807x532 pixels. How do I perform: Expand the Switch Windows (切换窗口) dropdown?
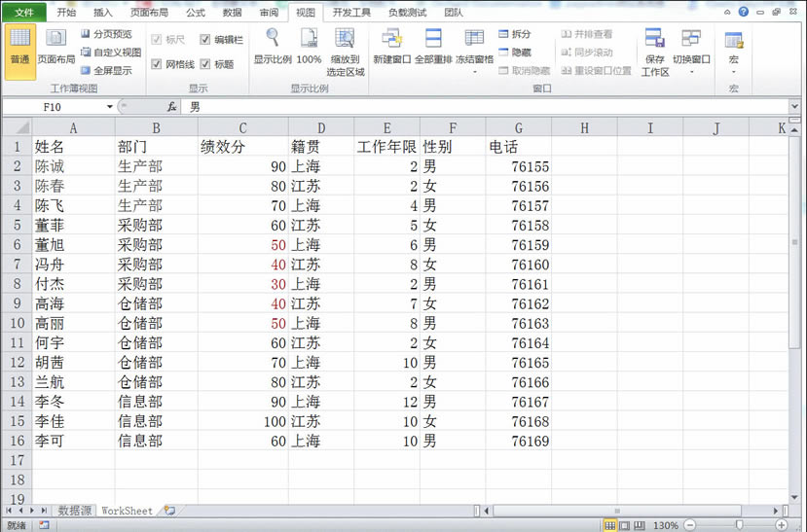pyautogui.click(x=691, y=72)
